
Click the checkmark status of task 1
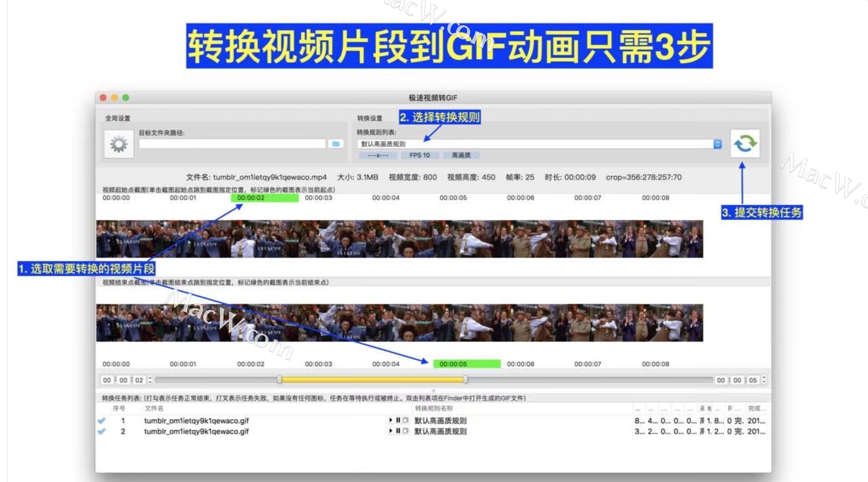pos(102,421)
